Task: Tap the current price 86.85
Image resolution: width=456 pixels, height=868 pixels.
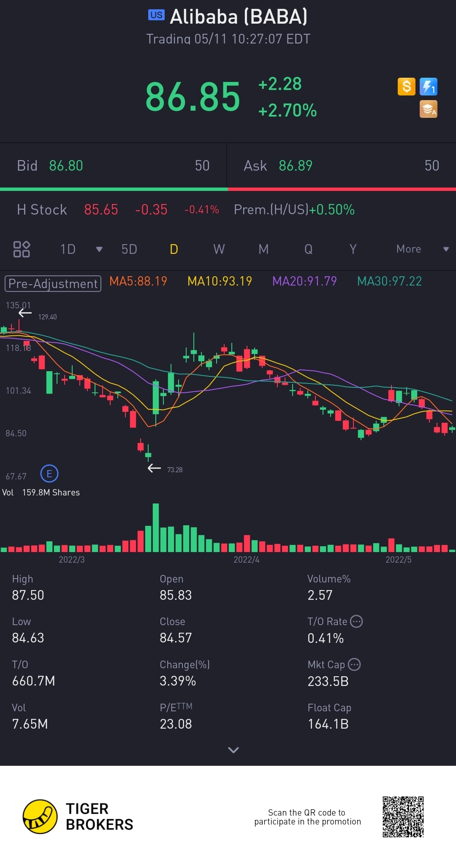Action: tap(193, 97)
